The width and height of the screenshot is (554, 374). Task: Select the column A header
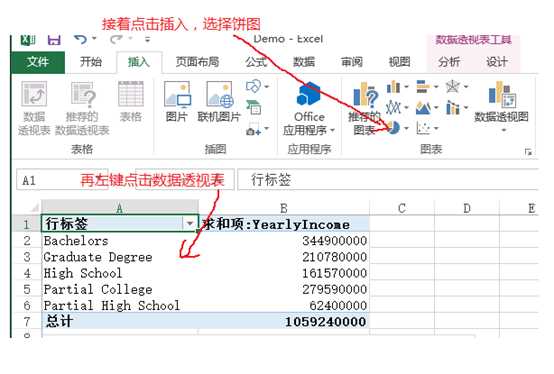[x=120, y=208]
